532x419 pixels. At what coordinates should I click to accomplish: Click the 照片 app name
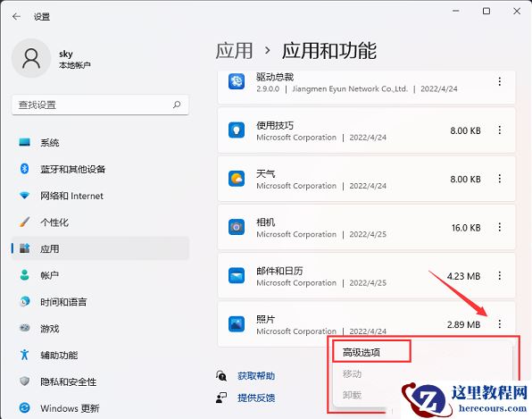point(266,319)
